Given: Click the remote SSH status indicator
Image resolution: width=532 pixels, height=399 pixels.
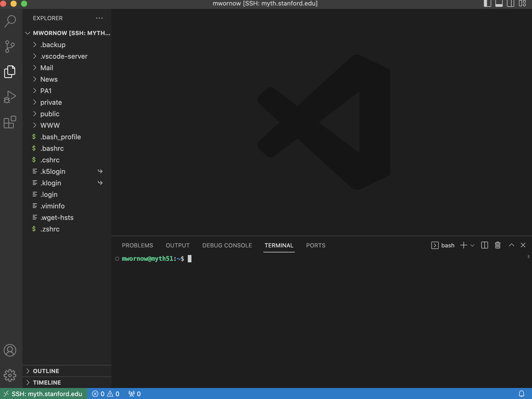Looking at the screenshot, I should (43, 394).
